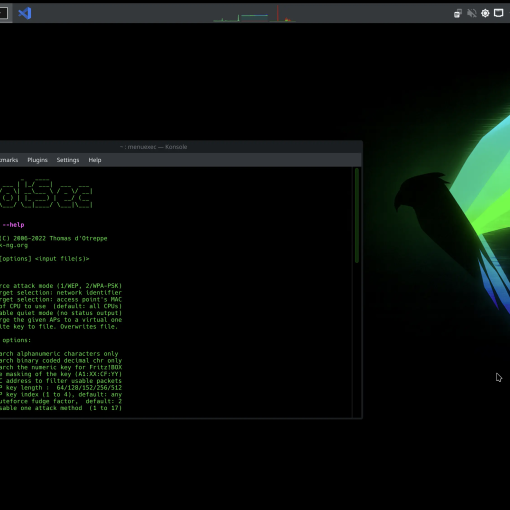Open the brightness tray icon
This screenshot has height=510, width=510.
[x=485, y=13]
